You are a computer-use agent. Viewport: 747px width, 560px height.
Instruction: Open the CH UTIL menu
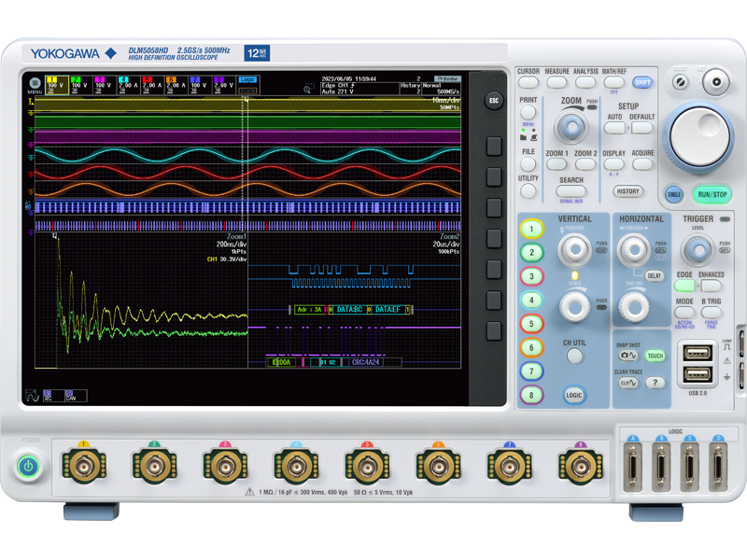(572, 357)
